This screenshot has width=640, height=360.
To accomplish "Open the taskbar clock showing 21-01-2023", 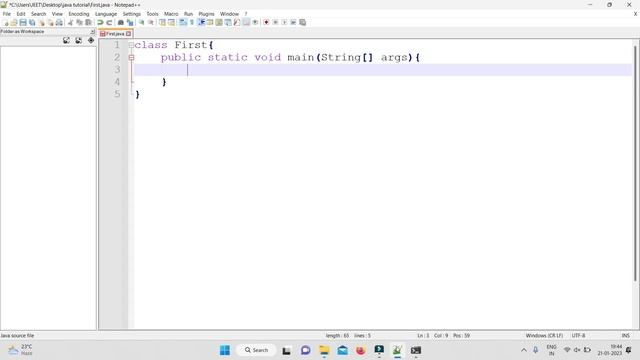I will coord(610,350).
